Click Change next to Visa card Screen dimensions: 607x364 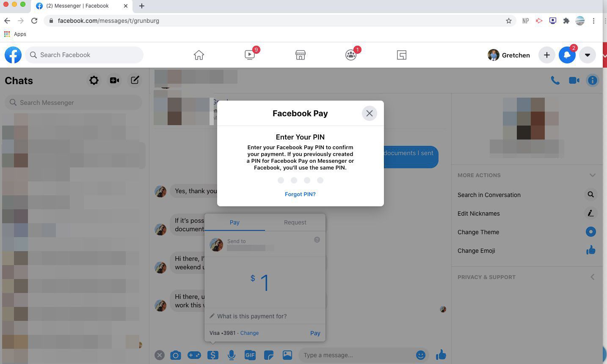tap(249, 333)
